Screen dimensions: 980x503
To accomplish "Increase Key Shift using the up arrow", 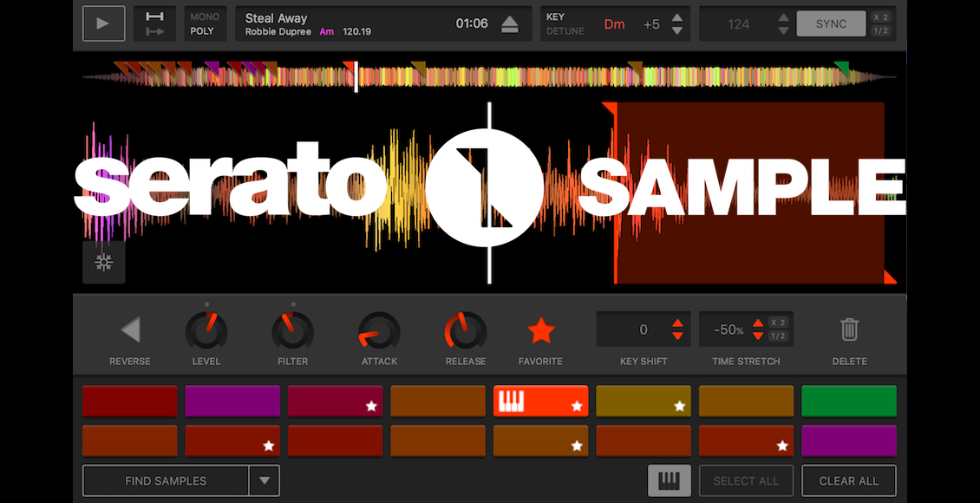I will 677,323.
